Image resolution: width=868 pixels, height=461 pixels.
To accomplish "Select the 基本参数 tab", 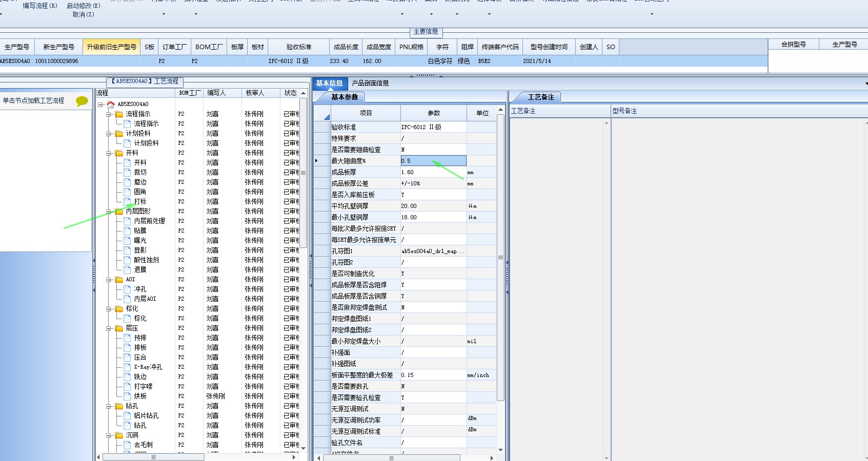I will point(345,97).
